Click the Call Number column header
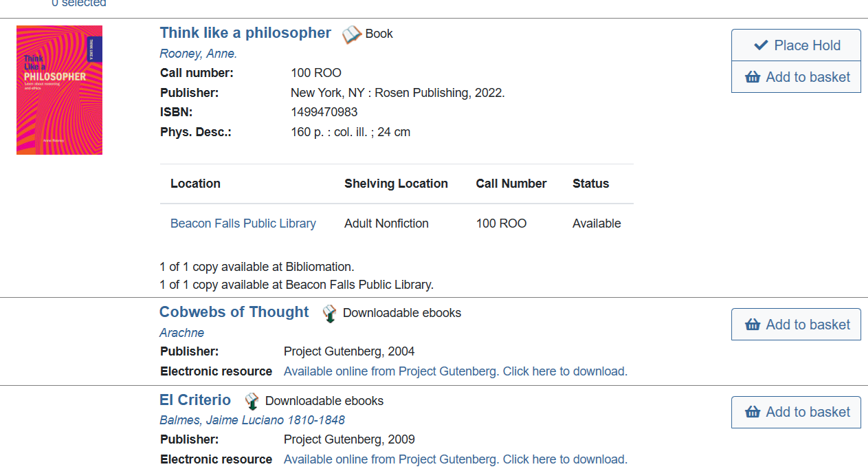This screenshot has width=868, height=469. [x=511, y=184]
